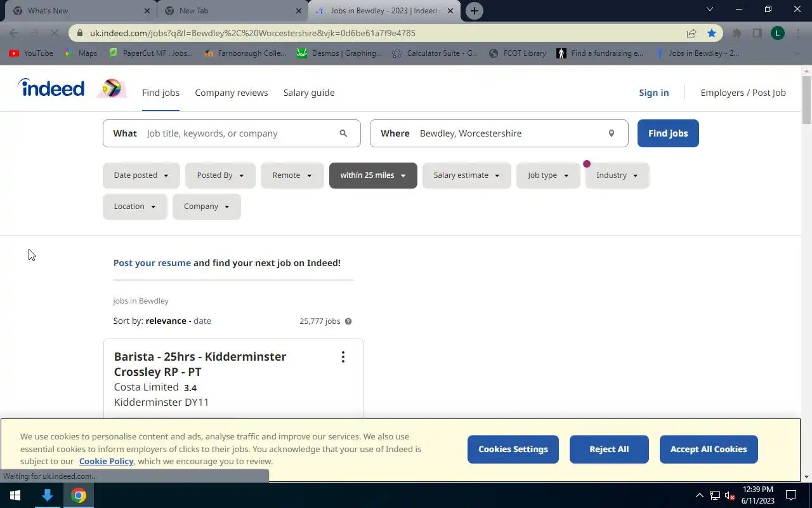This screenshot has width=812, height=508.
Task: Open the FCOT Library bookmark
Action: pos(517,53)
